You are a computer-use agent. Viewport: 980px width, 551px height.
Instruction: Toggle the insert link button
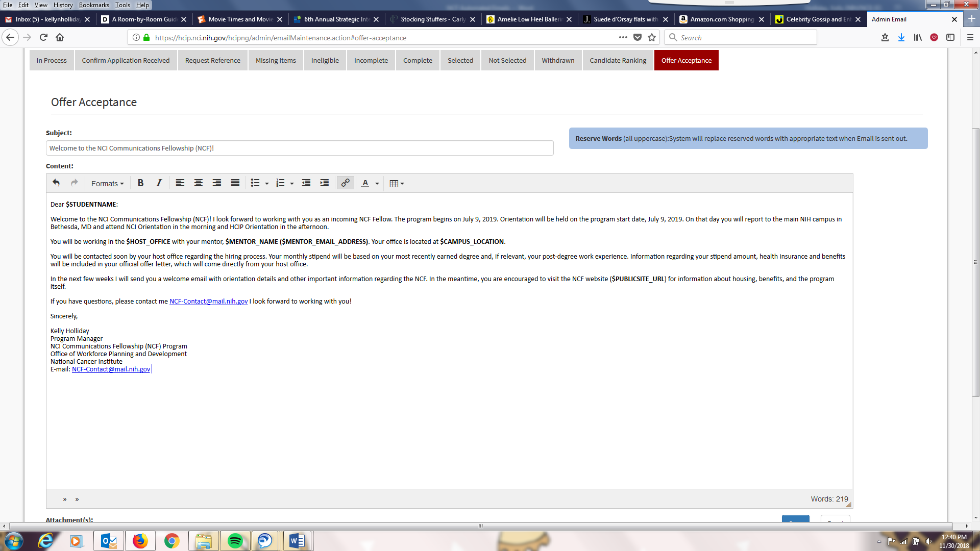pos(345,183)
